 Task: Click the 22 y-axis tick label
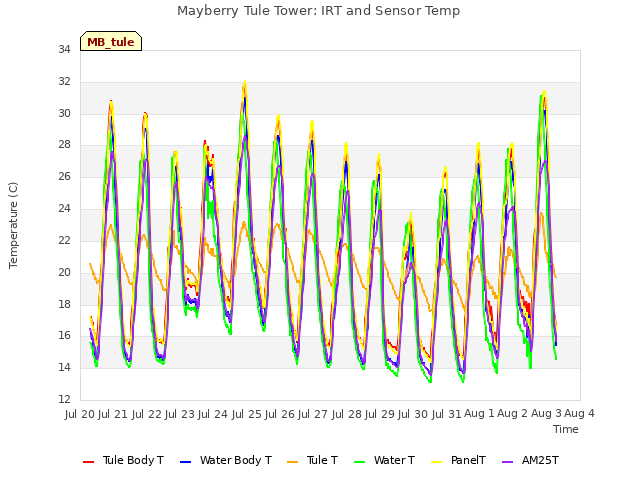(x=64, y=240)
